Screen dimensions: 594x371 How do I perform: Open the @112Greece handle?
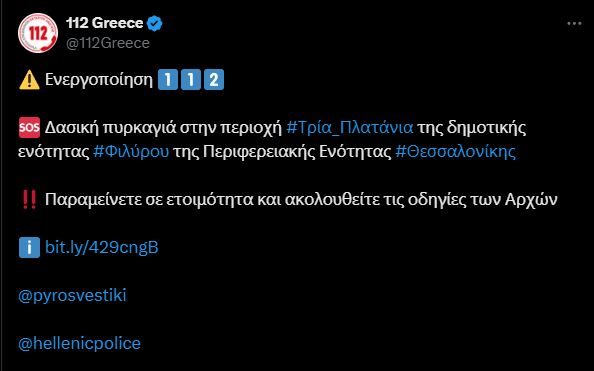[x=108, y=43]
